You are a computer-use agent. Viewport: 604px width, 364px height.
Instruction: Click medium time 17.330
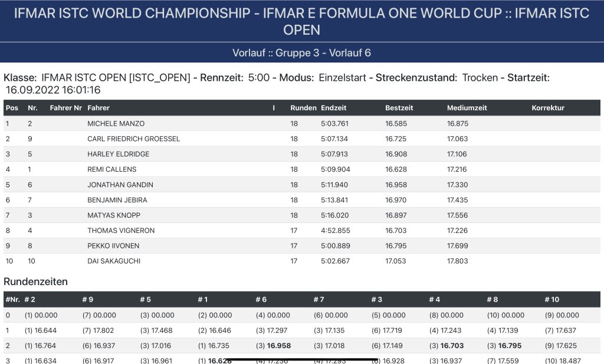tap(457, 185)
